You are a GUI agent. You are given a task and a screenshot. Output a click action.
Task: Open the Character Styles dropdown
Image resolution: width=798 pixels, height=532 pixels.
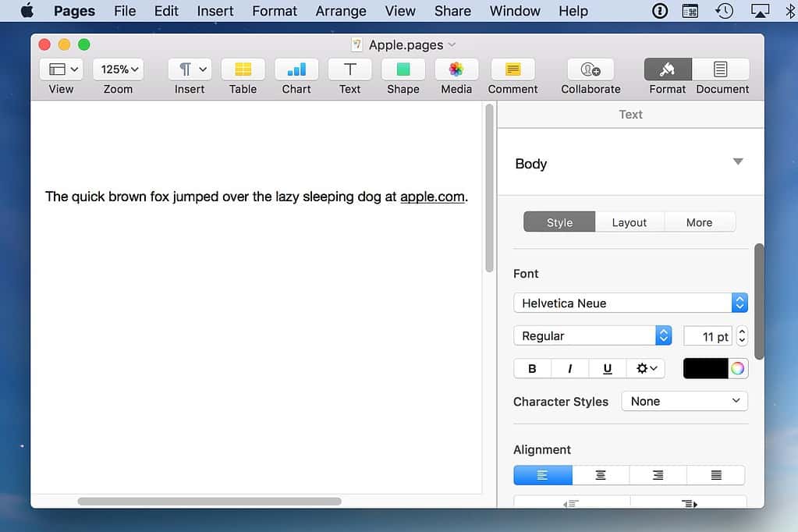point(684,401)
